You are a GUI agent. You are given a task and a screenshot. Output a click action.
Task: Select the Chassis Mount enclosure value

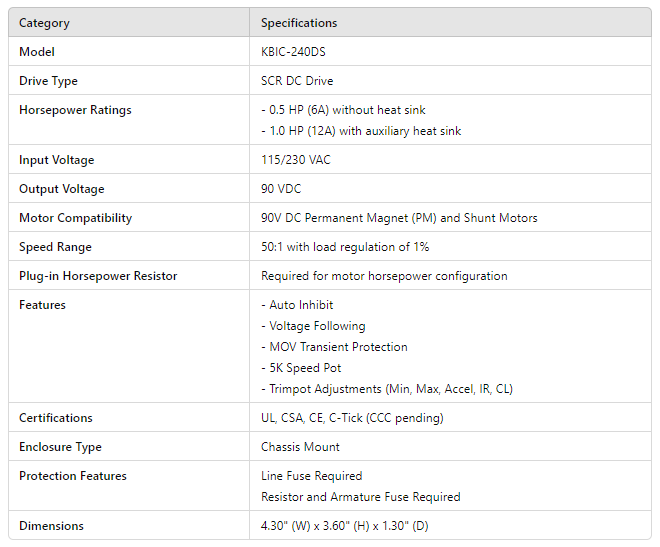[x=300, y=447]
